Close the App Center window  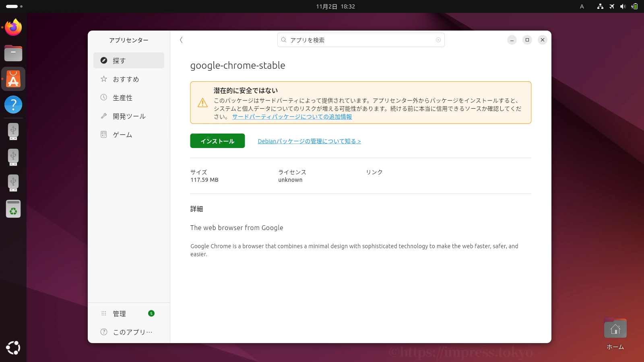coord(543,40)
